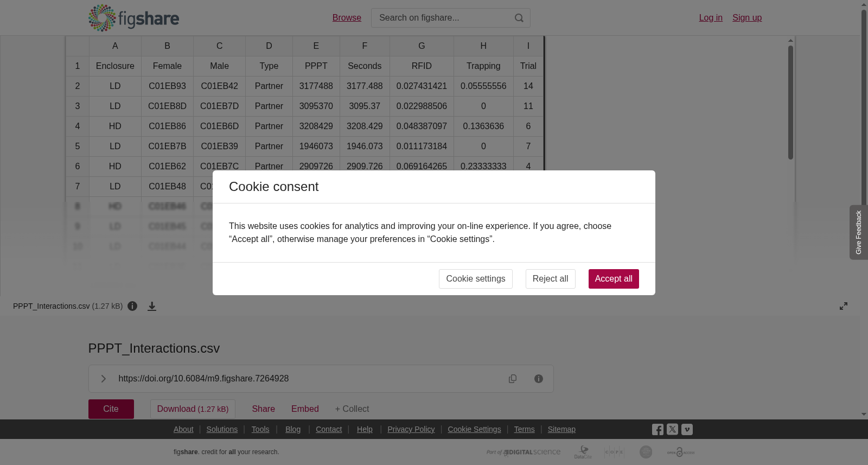The image size is (868, 465).
Task: Click cell 0.011173184 in RFID column
Action: (422, 146)
